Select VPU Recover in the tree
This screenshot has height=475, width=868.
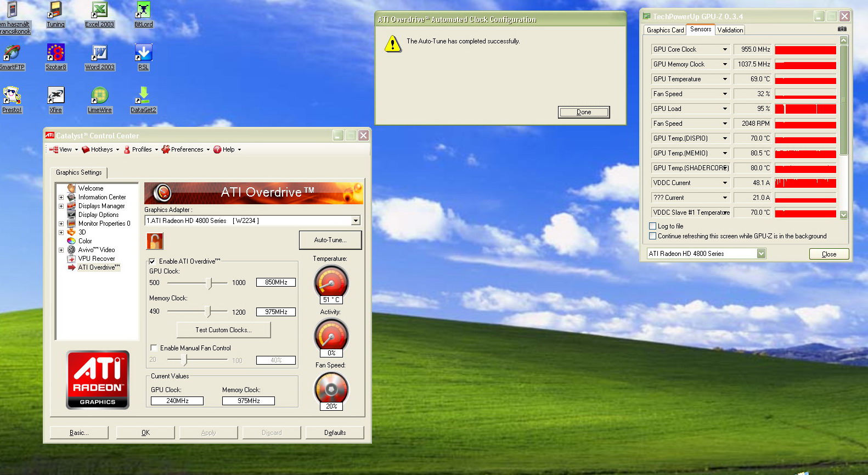97,259
